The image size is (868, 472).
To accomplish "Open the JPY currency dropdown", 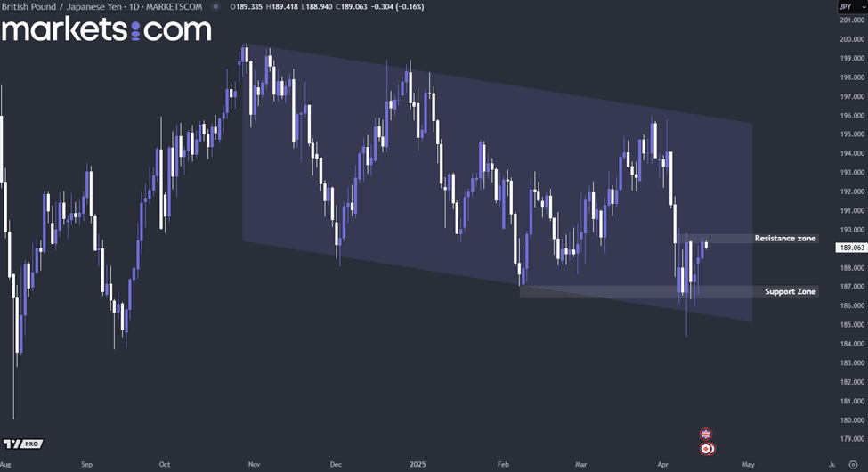I will (845, 6).
